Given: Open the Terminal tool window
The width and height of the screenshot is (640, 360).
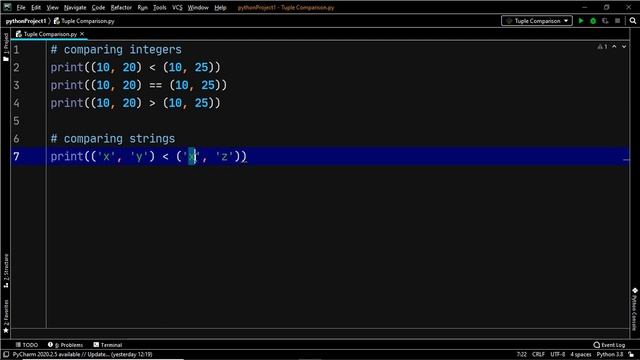Looking at the screenshot, I should 108,345.
